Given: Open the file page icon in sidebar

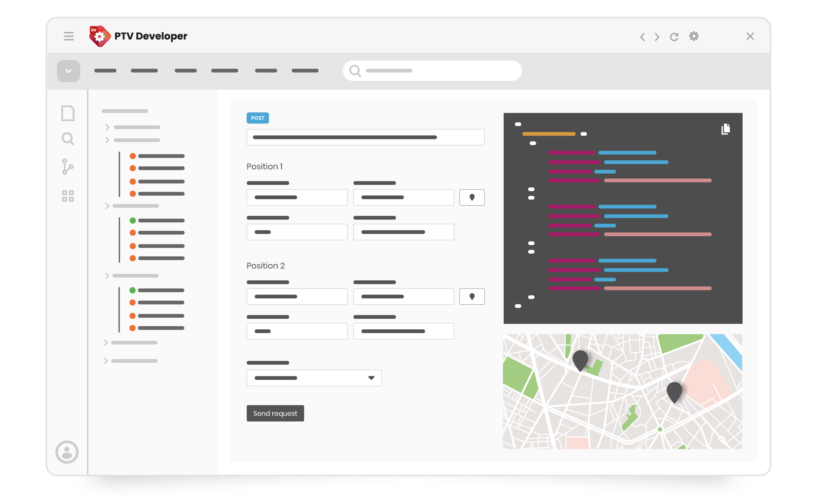Looking at the screenshot, I should coord(68,113).
